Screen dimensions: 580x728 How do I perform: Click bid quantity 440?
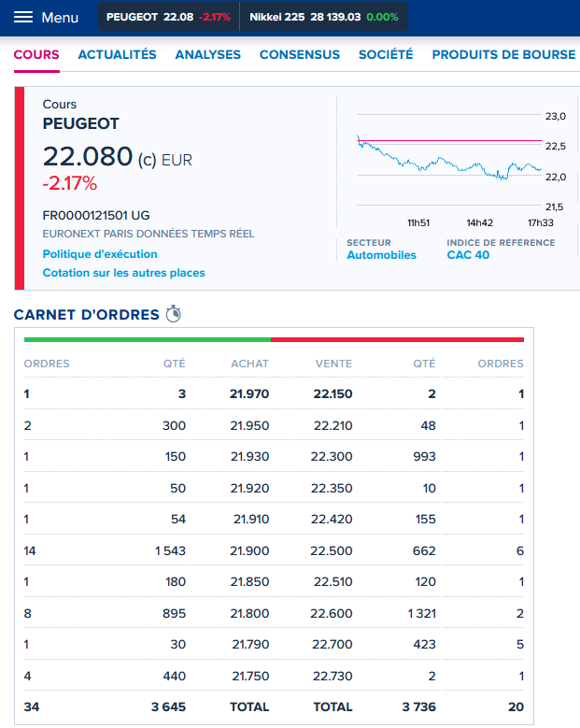click(x=175, y=676)
